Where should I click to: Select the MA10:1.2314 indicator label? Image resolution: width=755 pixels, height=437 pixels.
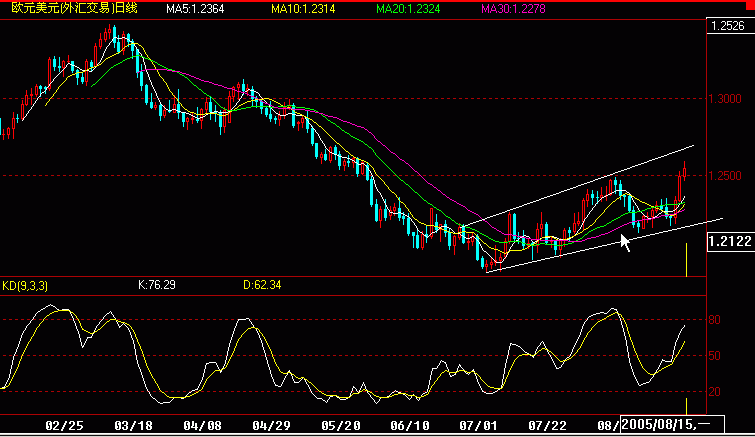pos(303,9)
